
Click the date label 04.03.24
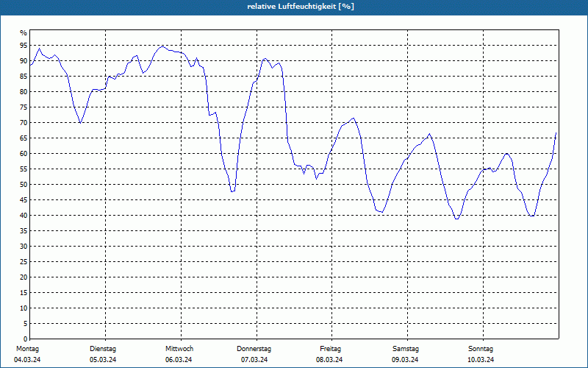coord(27,360)
